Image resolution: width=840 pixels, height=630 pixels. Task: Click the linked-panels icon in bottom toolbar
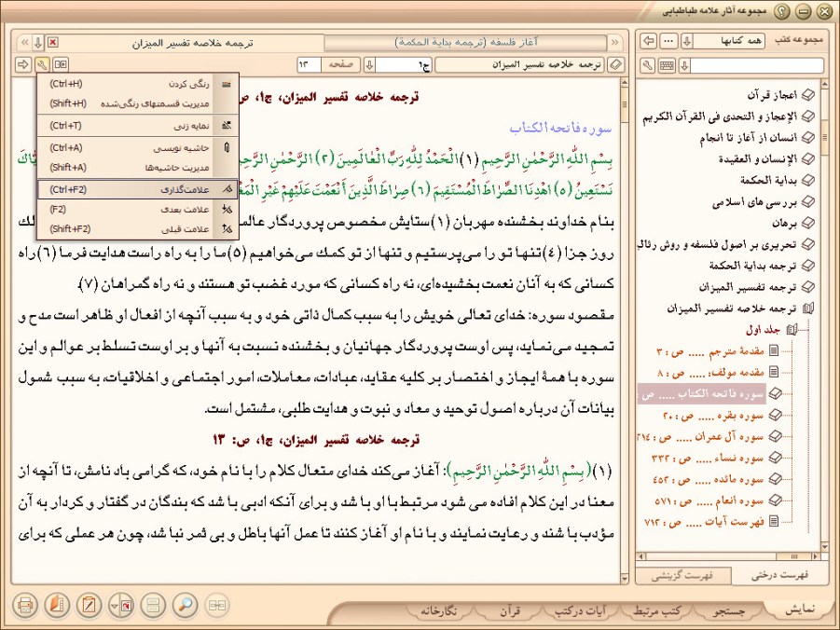point(217,606)
